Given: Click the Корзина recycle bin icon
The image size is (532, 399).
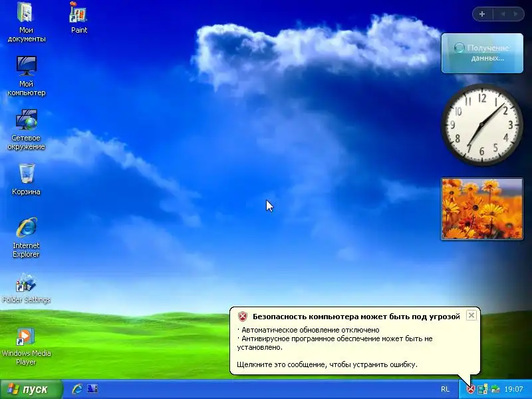Looking at the screenshot, I should click(26, 179).
